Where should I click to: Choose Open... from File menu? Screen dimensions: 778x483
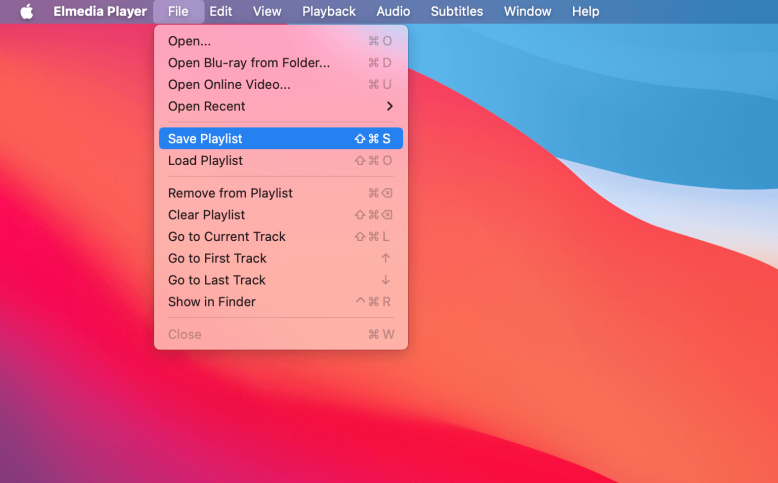281,41
